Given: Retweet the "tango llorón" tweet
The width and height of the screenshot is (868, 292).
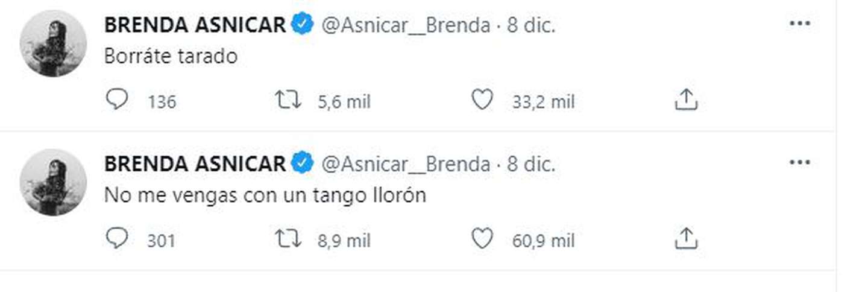Looking at the screenshot, I should click(x=288, y=239).
